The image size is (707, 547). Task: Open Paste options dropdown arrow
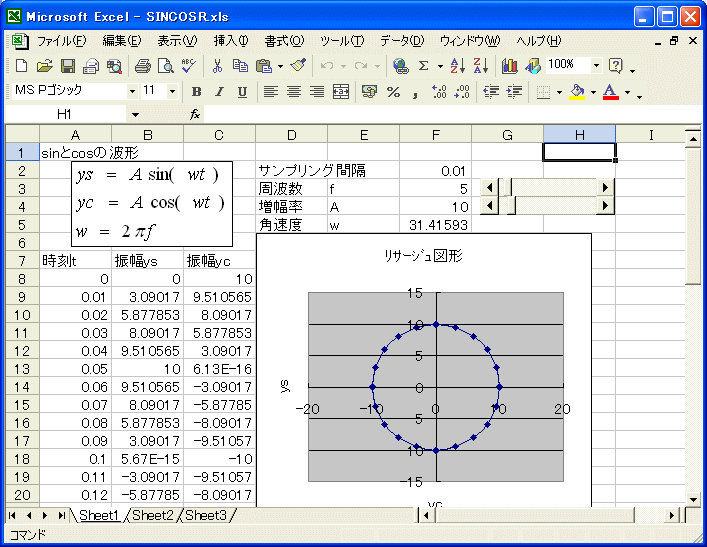point(280,66)
